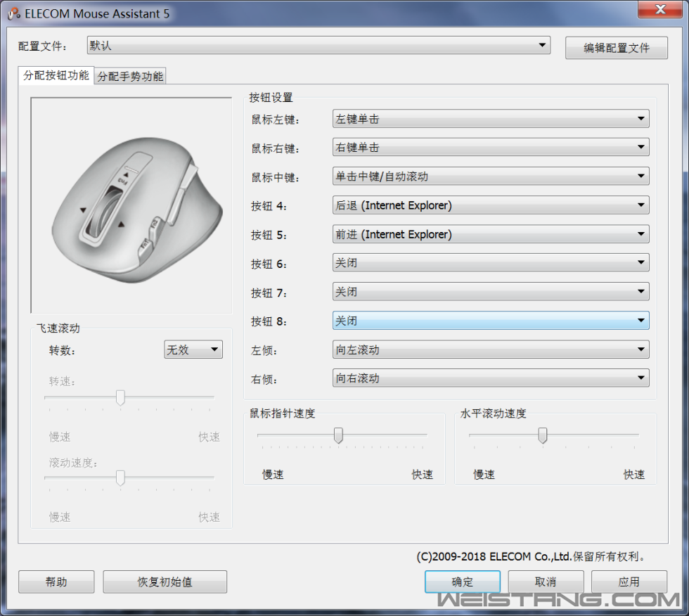Cancel changes with the 取消 button

pos(546,582)
